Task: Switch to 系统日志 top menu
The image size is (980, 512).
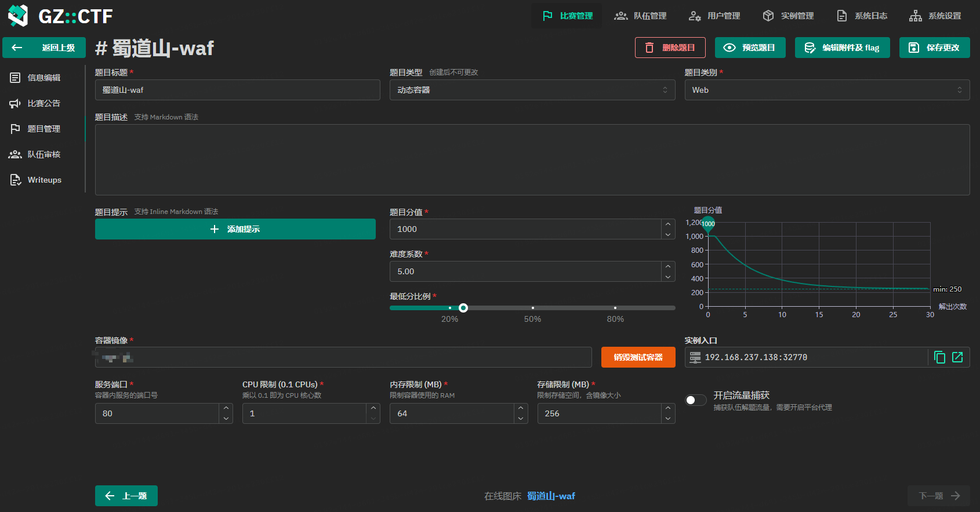Action: tap(862, 16)
